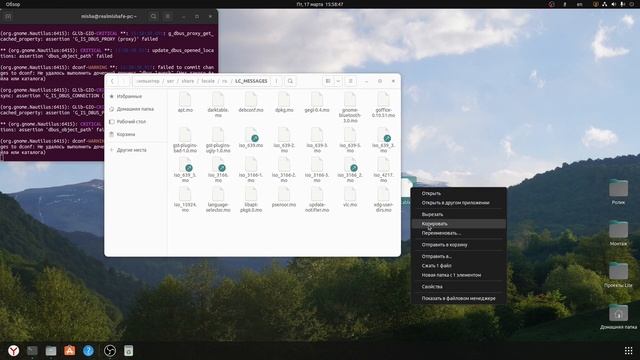This screenshot has height=360, width=640.
Task: Toggle list/grid view icon in Files
Action: pos(328,81)
